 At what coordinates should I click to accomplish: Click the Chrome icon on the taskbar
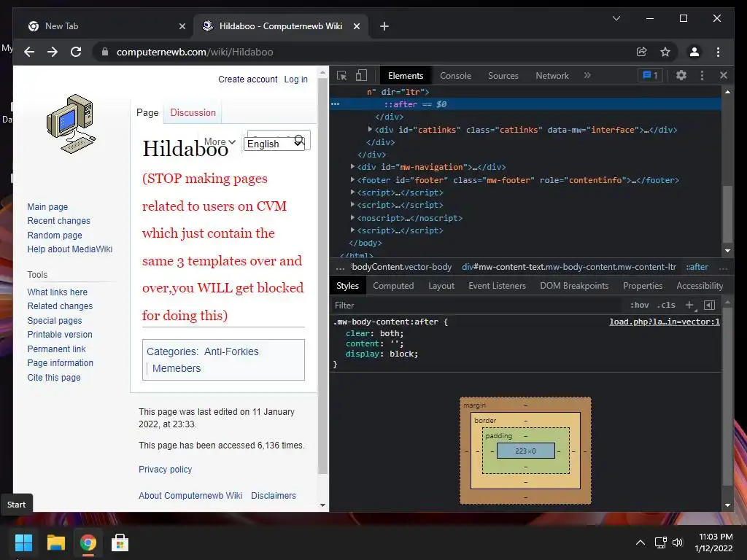pyautogui.click(x=88, y=542)
